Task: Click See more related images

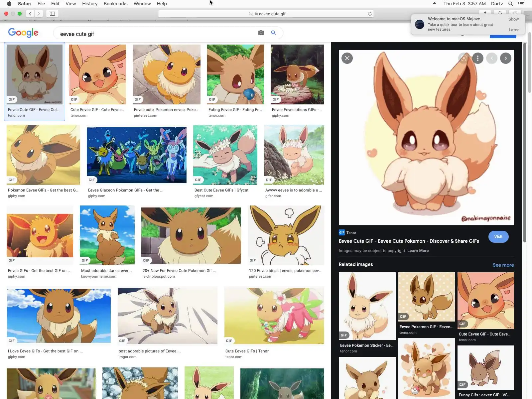Action: (x=503, y=265)
